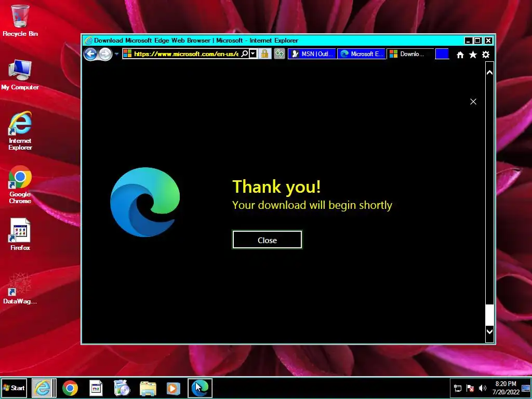Click the Show Desktop tray button
Screen dimensions: 532x399
(526, 388)
